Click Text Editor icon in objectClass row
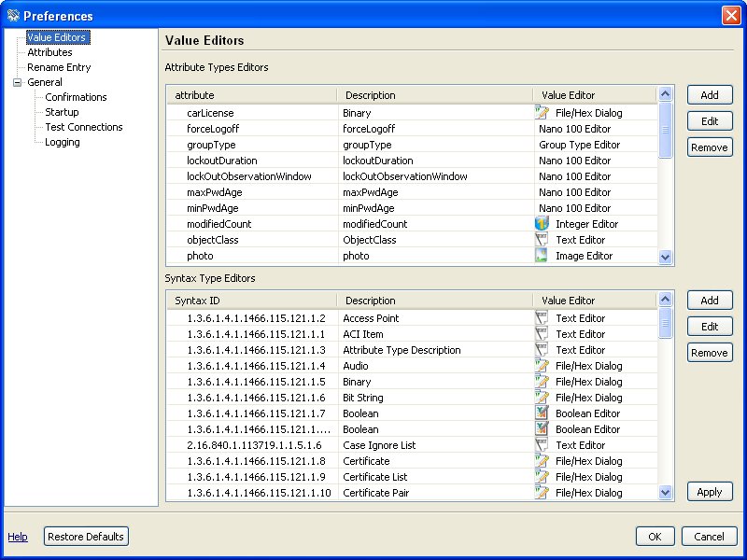This screenshot has height=560, width=747. [542, 240]
